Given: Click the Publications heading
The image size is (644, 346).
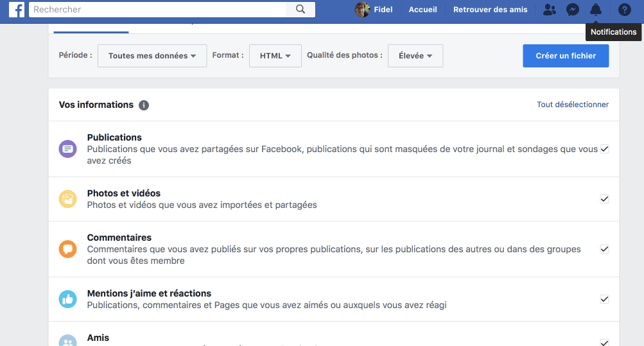Looking at the screenshot, I should 114,137.
